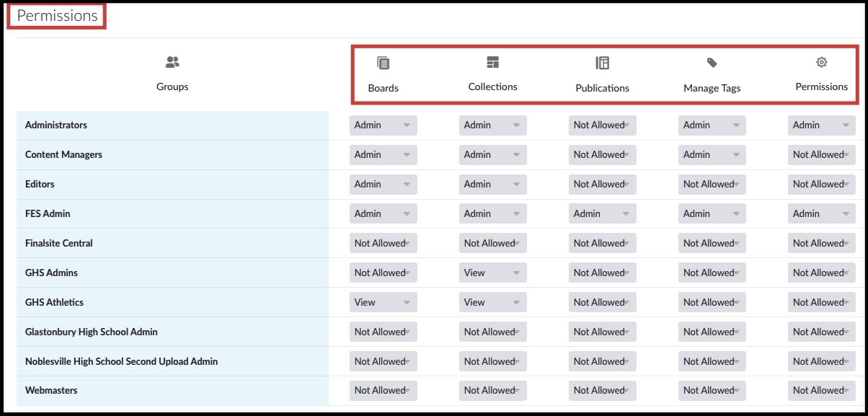Open the Manage Tags dropdown for Webmasters
This screenshot has height=416, width=868.
click(x=712, y=390)
